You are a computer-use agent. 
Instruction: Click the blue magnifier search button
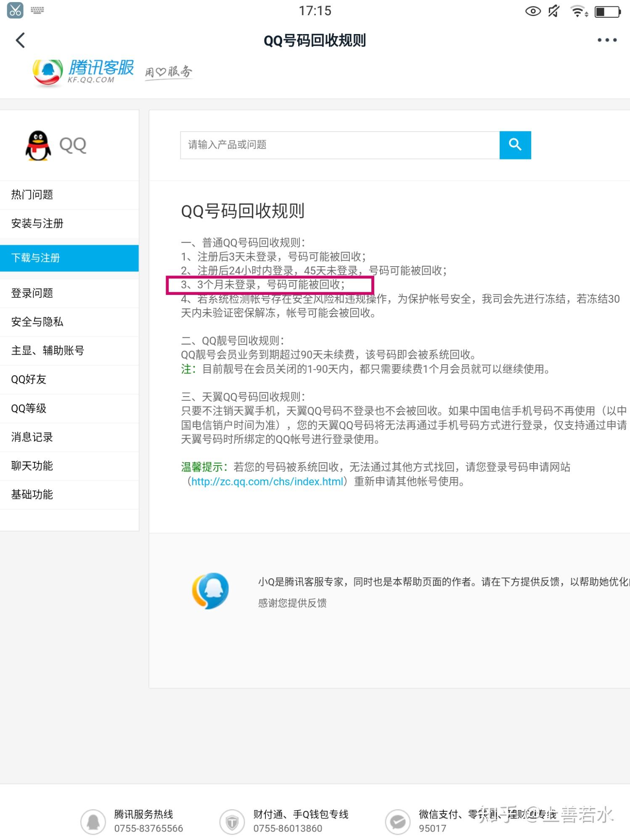point(515,145)
